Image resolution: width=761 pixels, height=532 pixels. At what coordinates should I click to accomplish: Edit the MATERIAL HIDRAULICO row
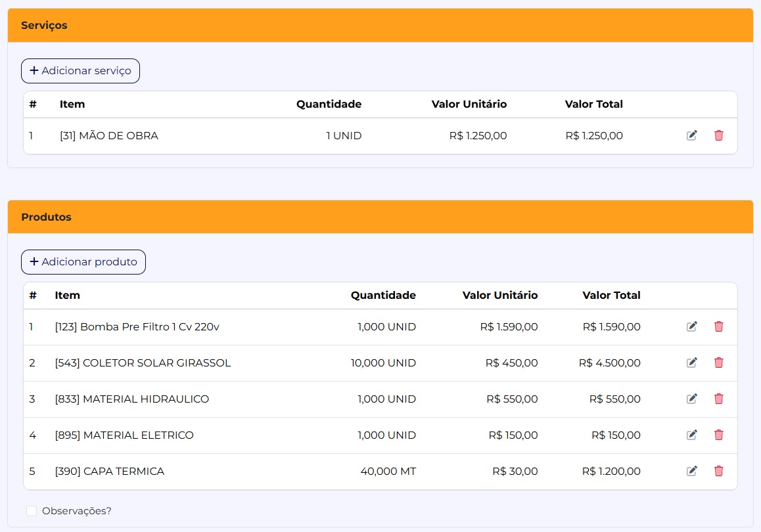point(691,399)
